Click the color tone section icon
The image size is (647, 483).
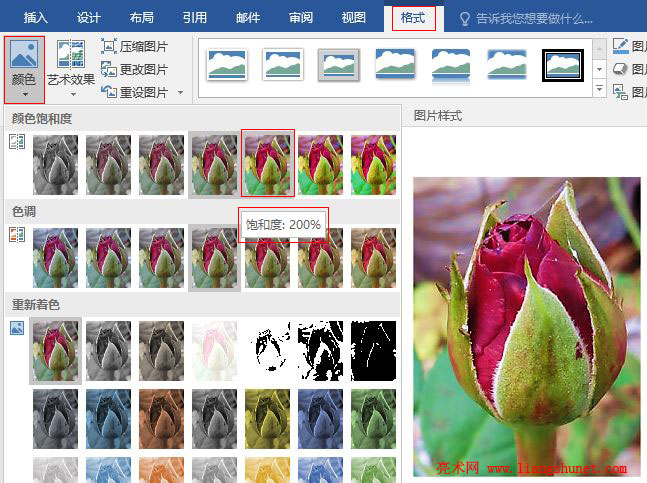17,234
